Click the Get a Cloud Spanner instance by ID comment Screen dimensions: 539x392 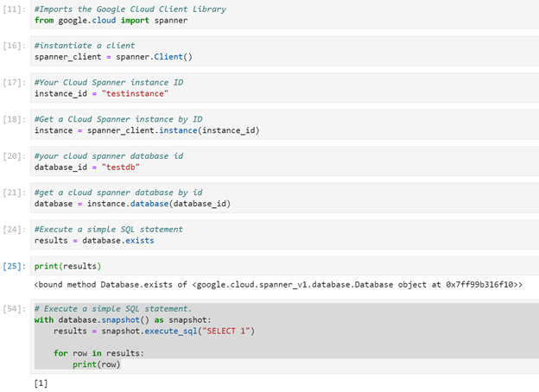click(x=118, y=119)
